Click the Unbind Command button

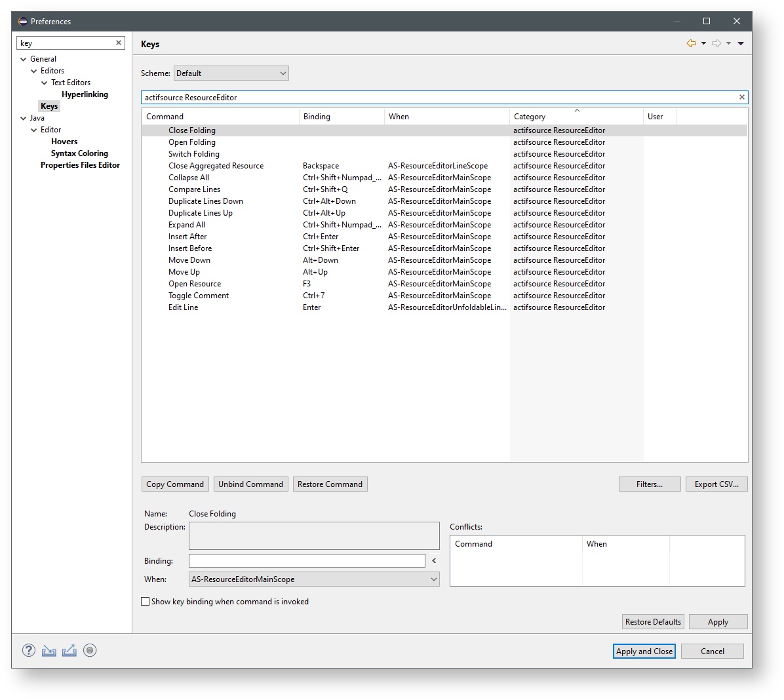(250, 484)
